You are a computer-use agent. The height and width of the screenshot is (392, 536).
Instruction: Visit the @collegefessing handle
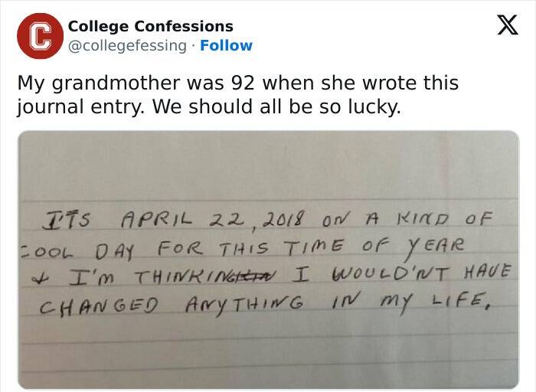[127, 45]
